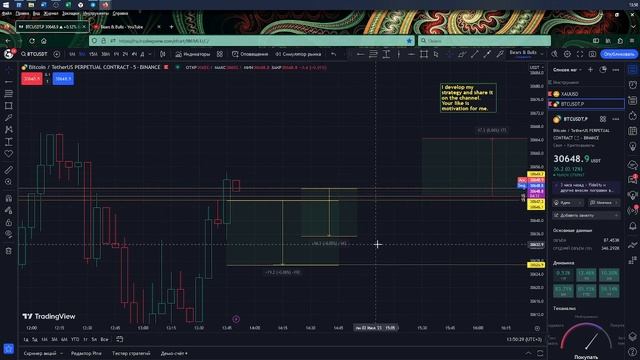Open the alerts clock icon in right sidebar
The height and width of the screenshot is (360, 640).
click(633, 85)
